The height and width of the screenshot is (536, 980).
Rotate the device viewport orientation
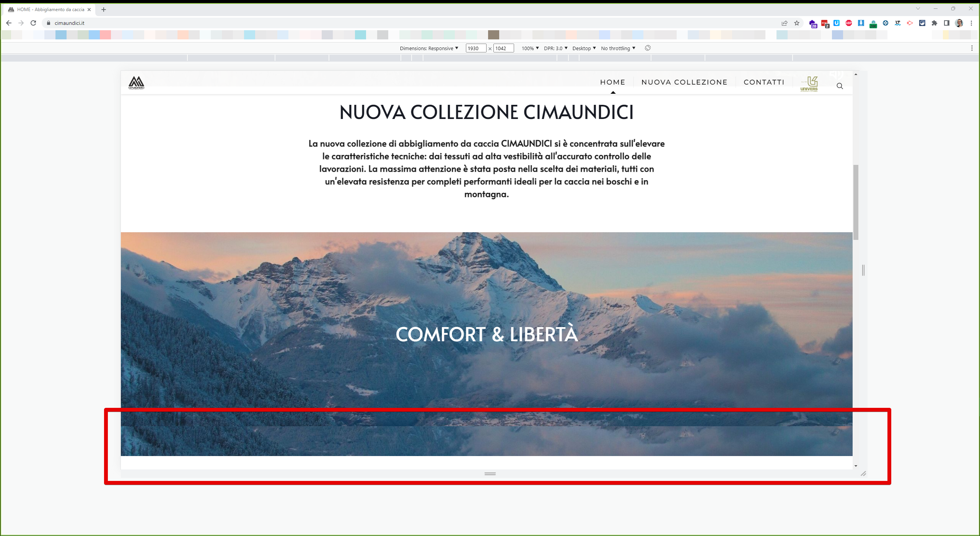click(648, 48)
